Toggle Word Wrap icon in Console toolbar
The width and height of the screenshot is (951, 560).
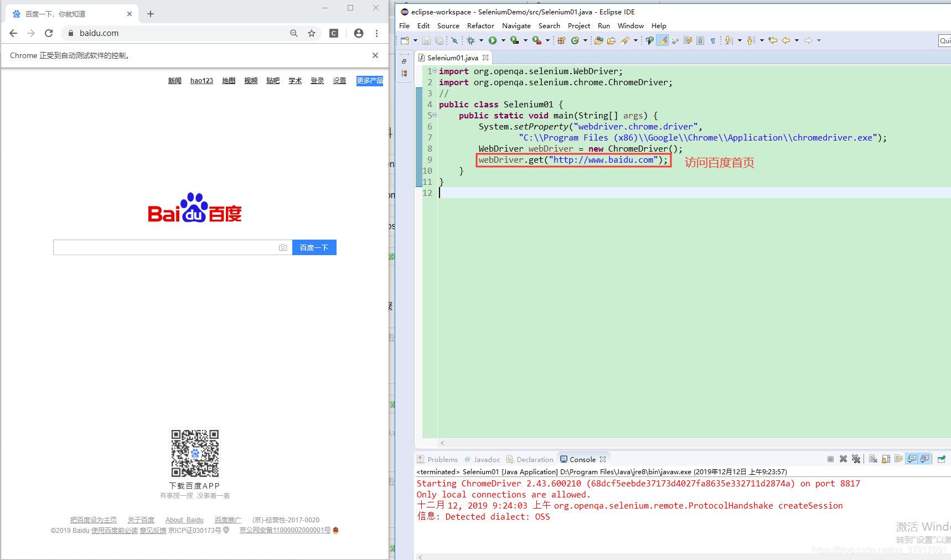click(x=898, y=459)
